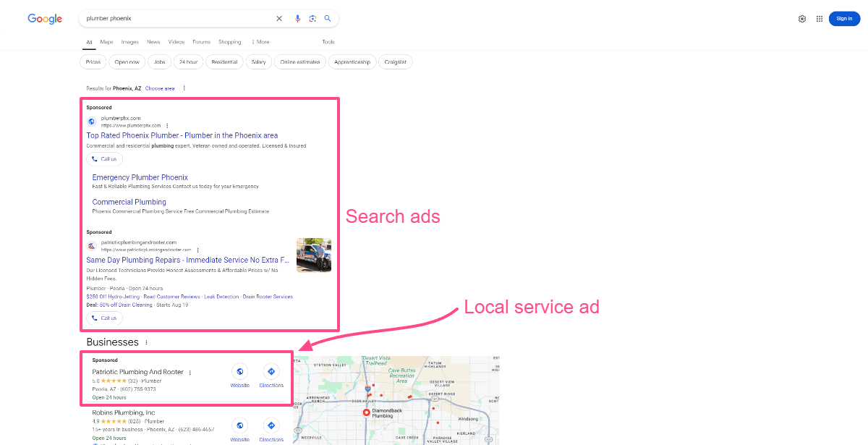Click the Drain Rooter Services link

268,297
